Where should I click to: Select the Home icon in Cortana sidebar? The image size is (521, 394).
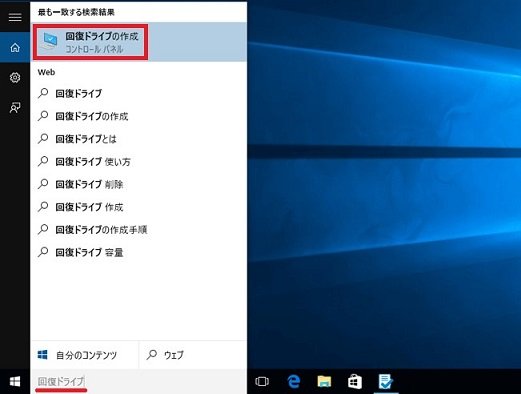15,48
